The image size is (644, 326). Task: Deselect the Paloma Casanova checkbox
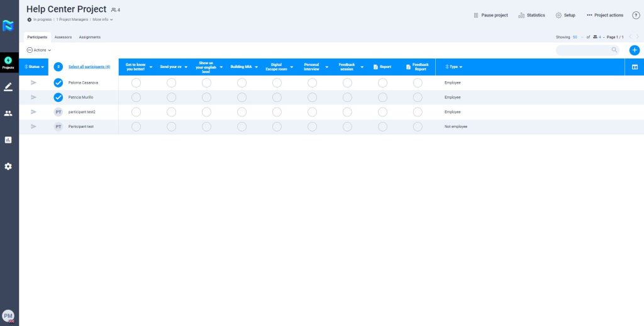(x=58, y=82)
